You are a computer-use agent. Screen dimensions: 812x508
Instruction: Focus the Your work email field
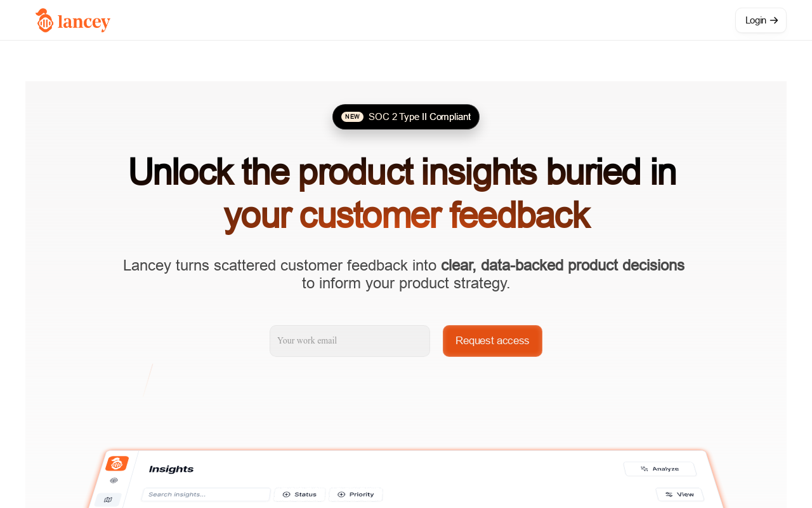pos(350,341)
